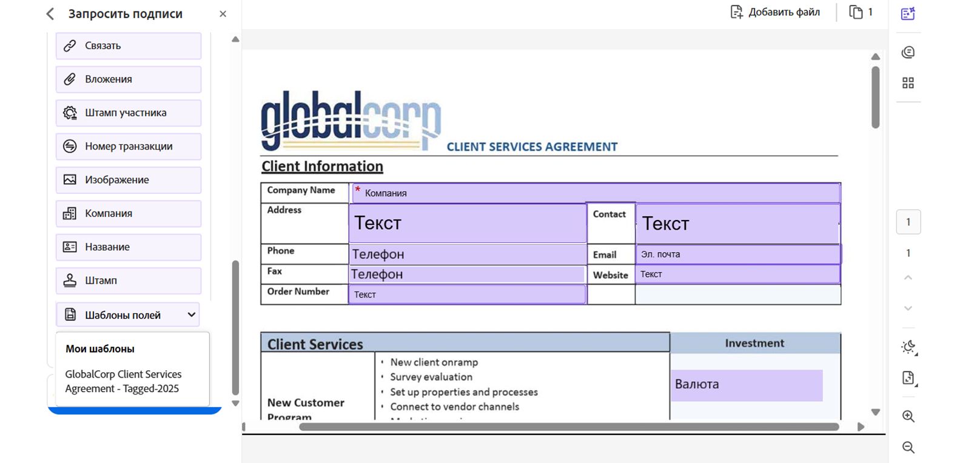Select the Связать field tool
This screenshot has height=463, width=980.
pos(129,46)
